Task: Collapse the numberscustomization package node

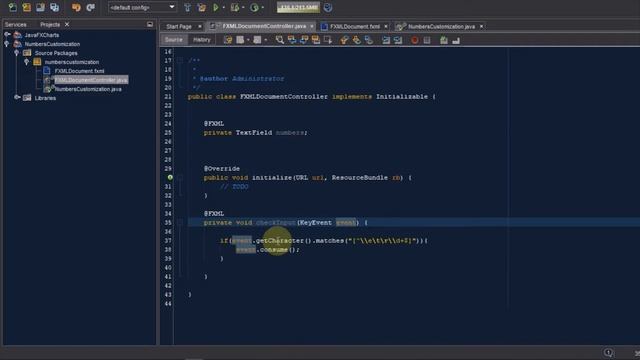Action: tap(27, 62)
